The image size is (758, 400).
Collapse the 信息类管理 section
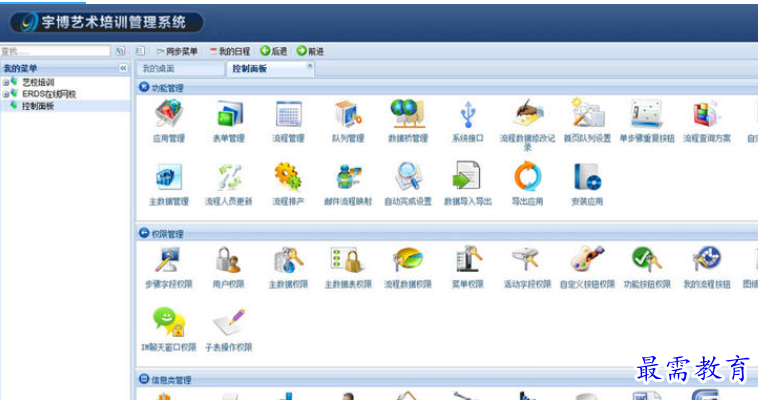click(144, 379)
